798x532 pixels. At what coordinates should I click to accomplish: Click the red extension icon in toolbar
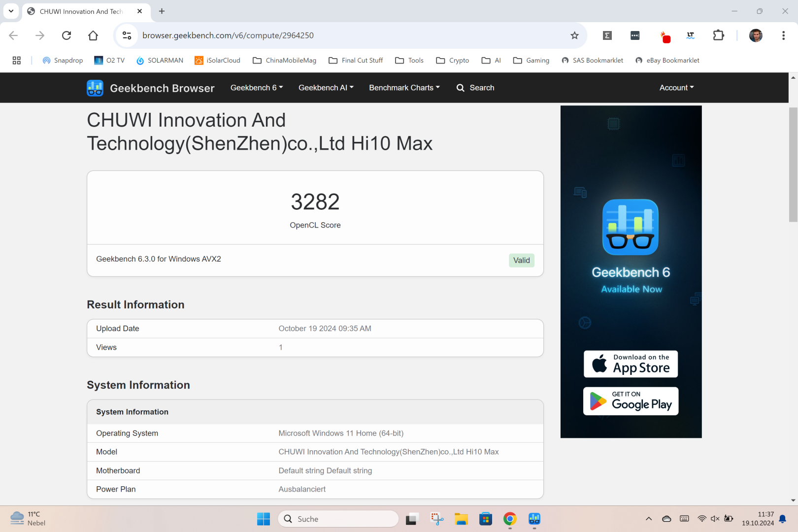(x=665, y=37)
